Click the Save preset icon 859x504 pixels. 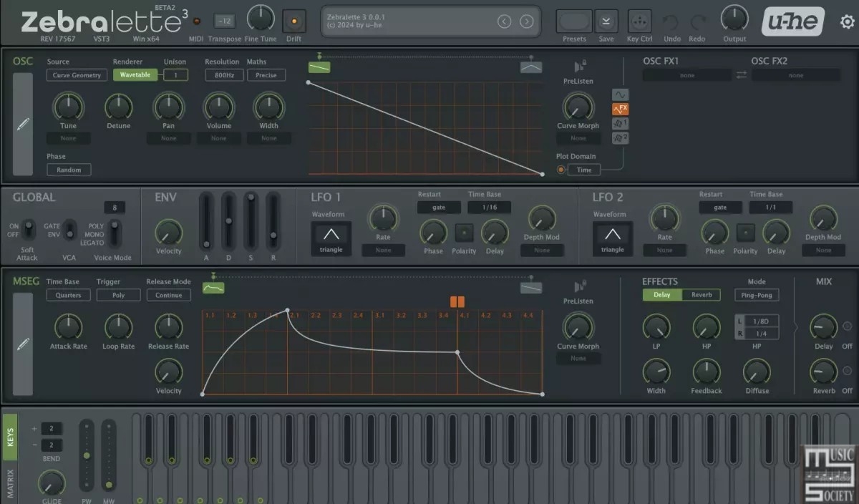(x=606, y=21)
